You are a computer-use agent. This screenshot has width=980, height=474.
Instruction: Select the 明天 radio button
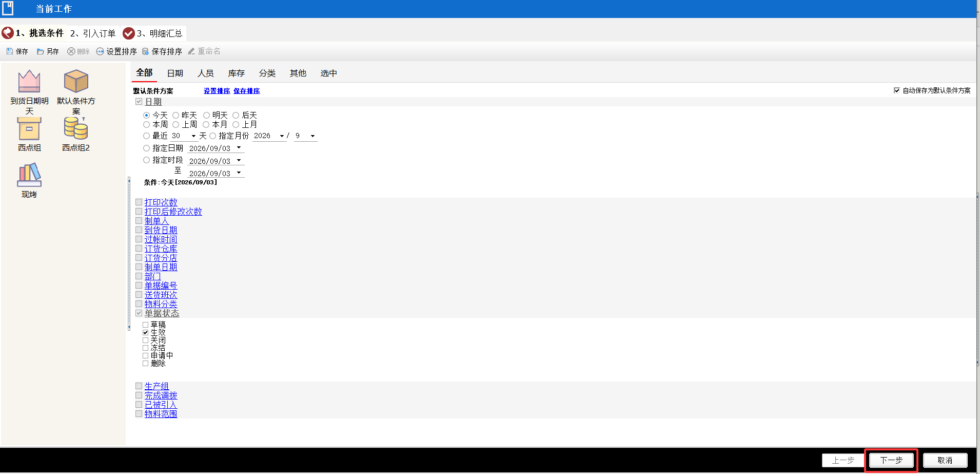[x=206, y=115]
